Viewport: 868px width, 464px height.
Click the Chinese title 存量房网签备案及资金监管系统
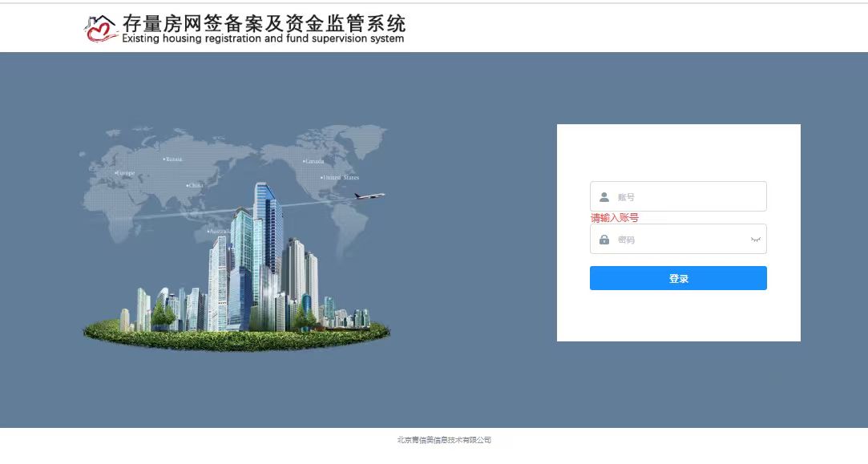264,22
